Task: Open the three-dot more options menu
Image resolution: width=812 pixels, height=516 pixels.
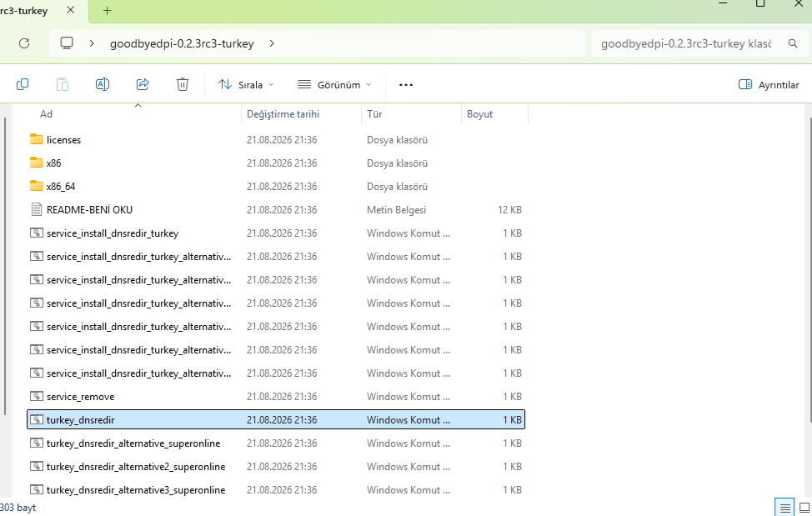Action: tap(406, 84)
